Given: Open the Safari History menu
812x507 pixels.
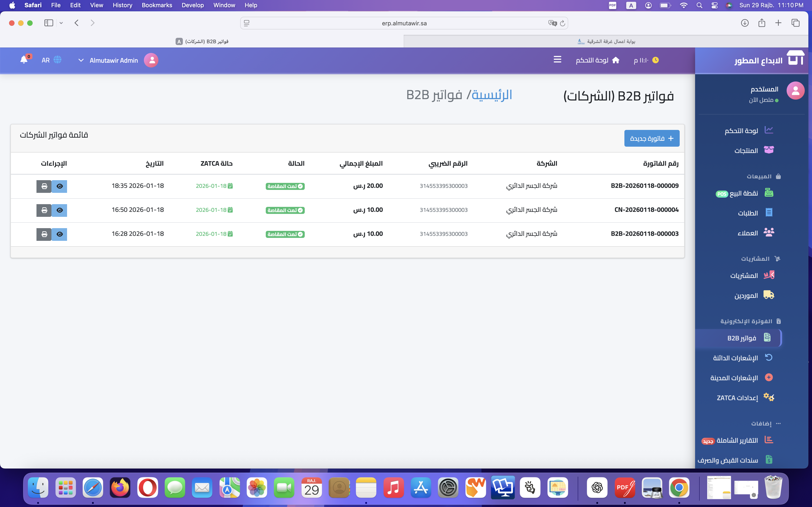Looking at the screenshot, I should tap(122, 5).
